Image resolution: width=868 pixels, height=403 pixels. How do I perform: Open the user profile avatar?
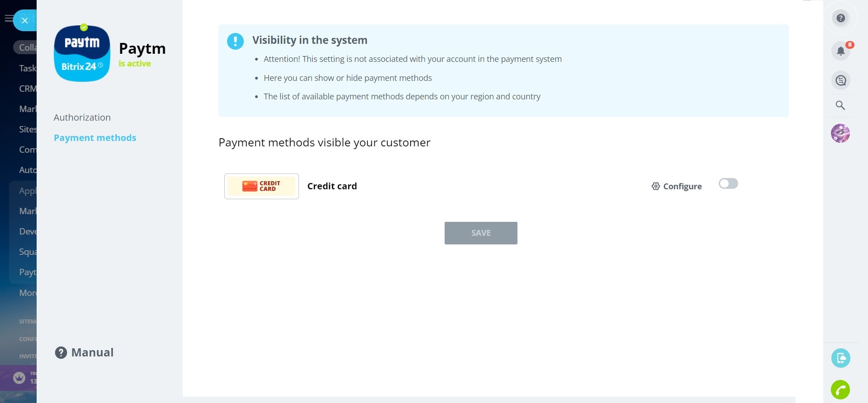click(840, 133)
